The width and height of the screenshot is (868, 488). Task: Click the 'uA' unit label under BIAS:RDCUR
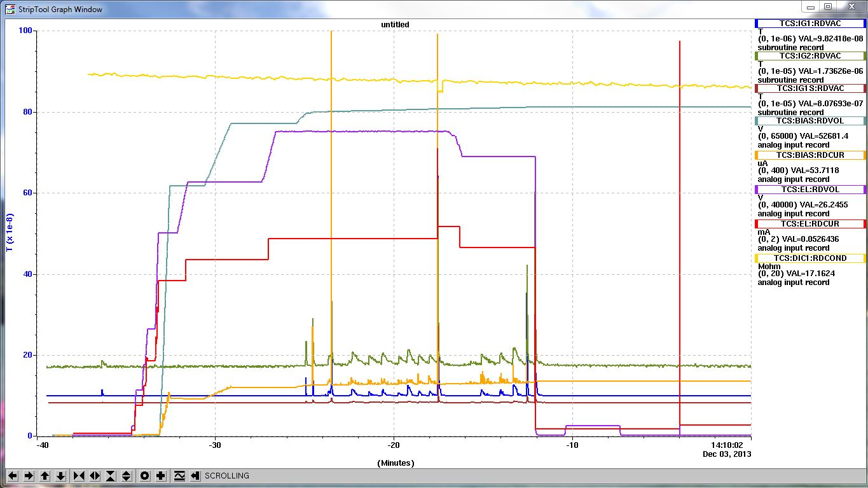coord(762,164)
